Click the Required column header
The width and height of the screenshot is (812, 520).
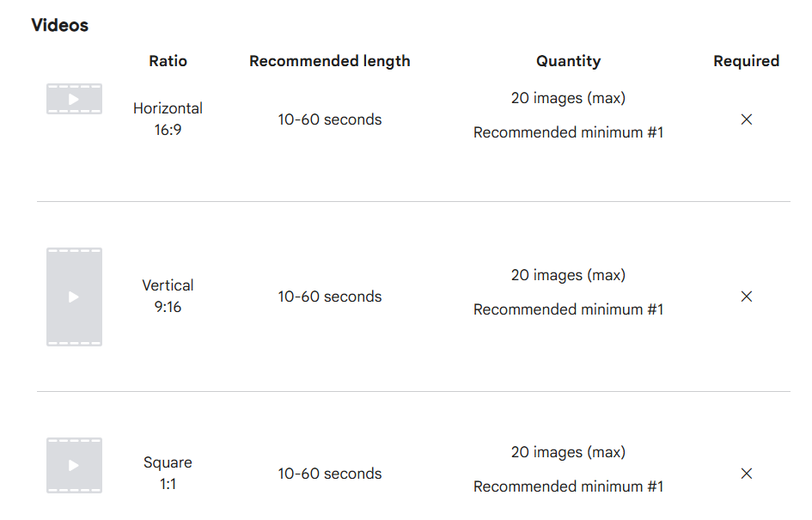[746, 61]
